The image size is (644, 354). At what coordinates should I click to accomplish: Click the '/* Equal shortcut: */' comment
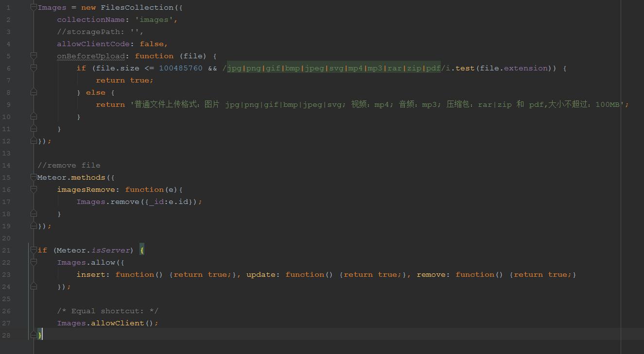pyautogui.click(x=108, y=311)
